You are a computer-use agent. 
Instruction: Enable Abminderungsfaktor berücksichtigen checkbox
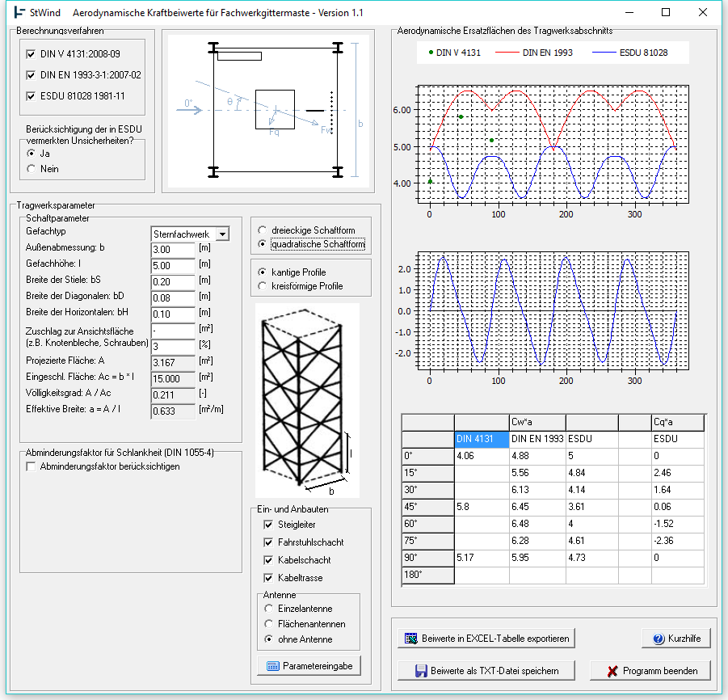pos(32,467)
